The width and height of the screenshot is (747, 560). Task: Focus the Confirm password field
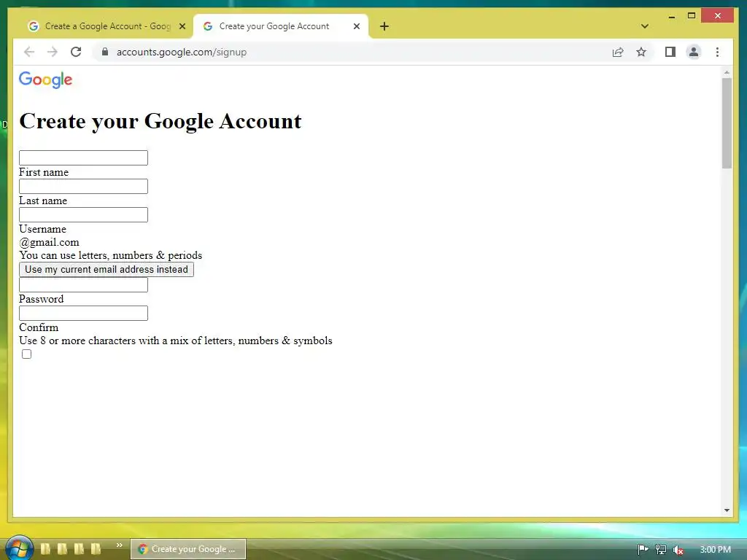point(83,313)
